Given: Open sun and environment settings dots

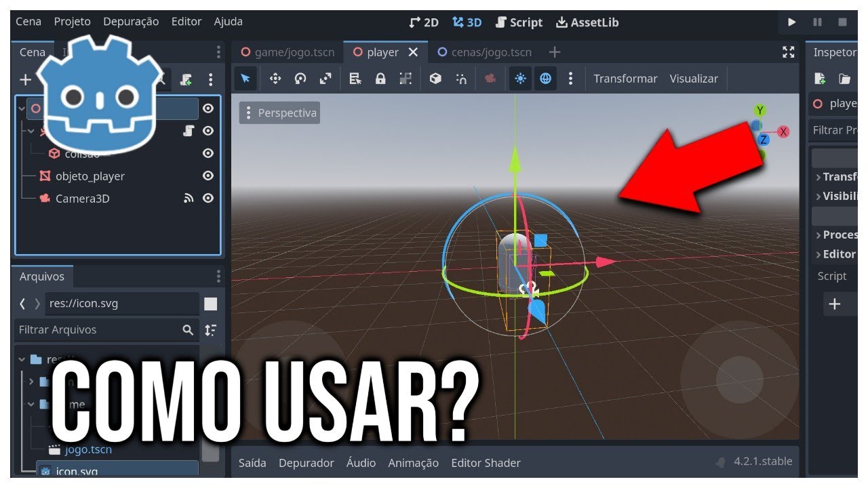Looking at the screenshot, I should [x=570, y=79].
